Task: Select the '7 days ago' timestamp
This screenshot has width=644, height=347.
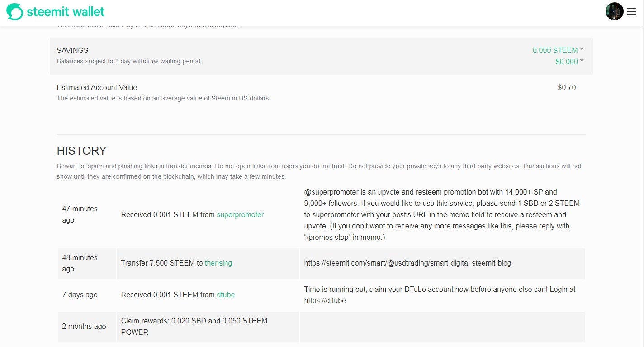Action: click(x=80, y=295)
